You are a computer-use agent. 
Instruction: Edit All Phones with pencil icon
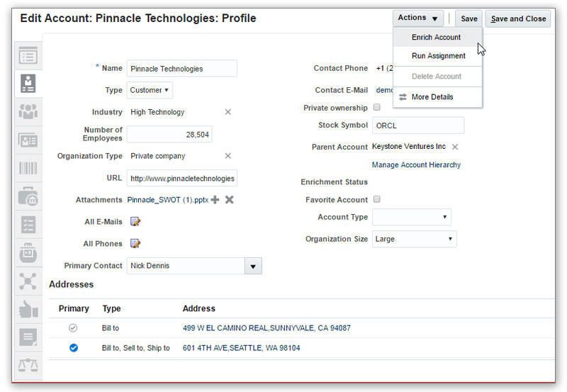tap(135, 244)
